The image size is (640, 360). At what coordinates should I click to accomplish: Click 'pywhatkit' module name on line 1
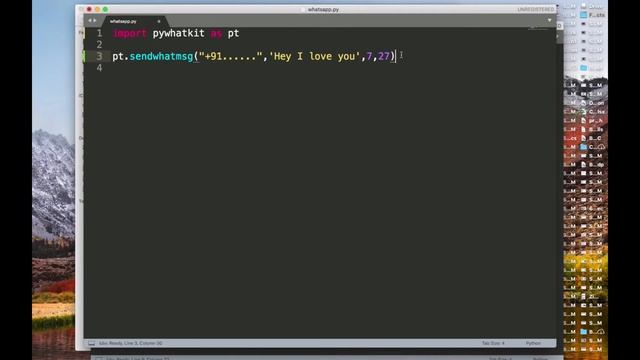178,33
